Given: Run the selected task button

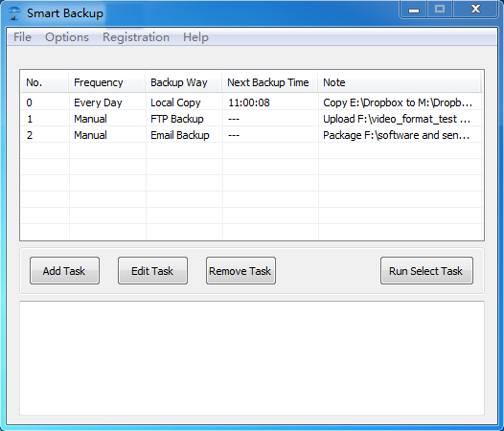Looking at the screenshot, I should point(426,271).
